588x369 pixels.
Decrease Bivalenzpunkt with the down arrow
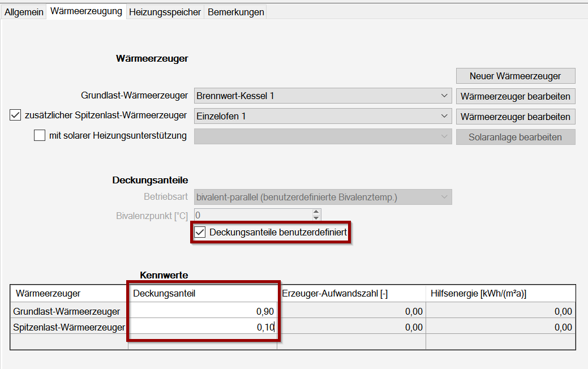click(x=316, y=218)
